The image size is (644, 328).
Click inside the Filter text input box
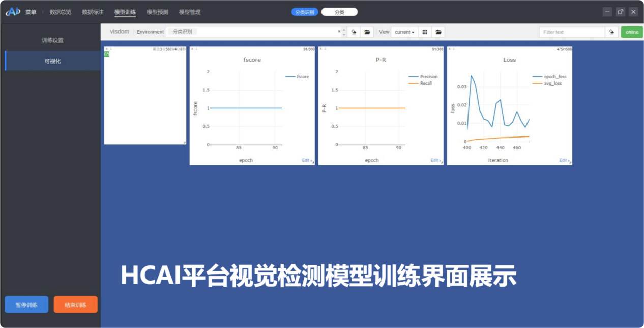point(571,32)
